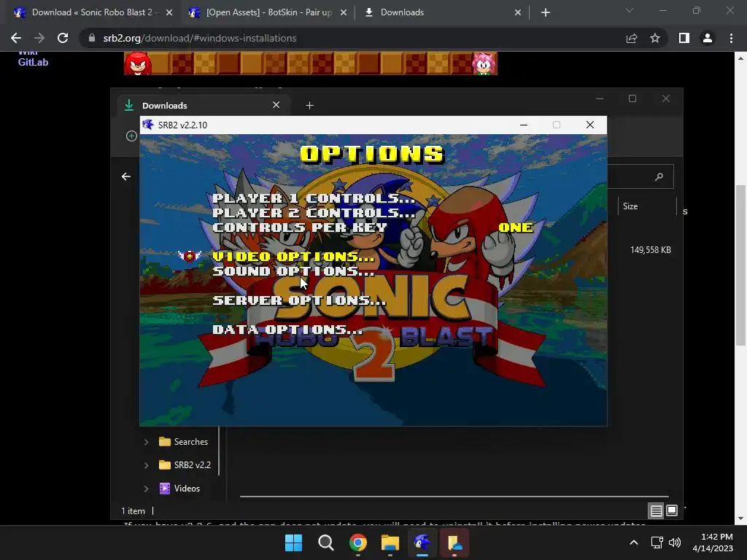The image size is (747, 560).
Task: Close the Sonic Robo Blast 2 tab
Action: click(169, 12)
